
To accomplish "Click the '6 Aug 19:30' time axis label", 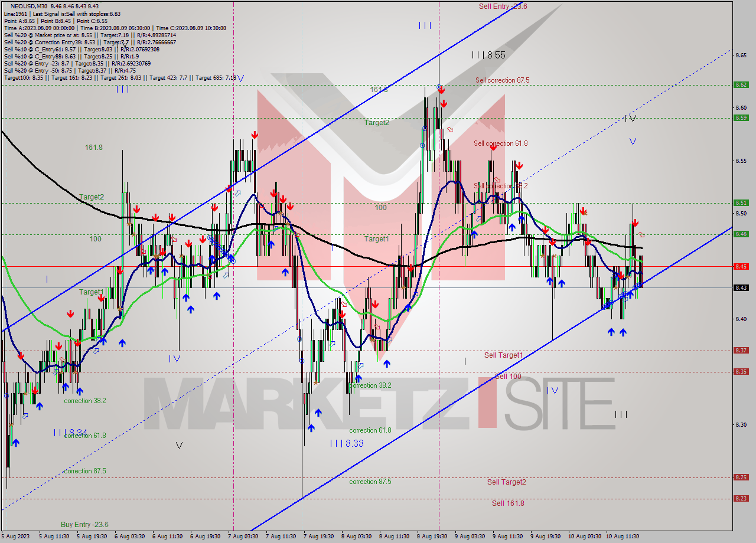I will click(206, 537).
